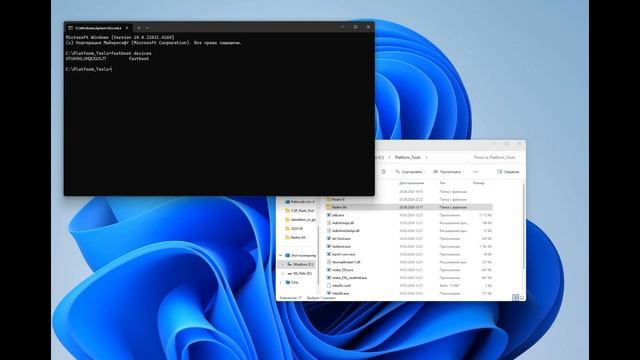Screen dimensions: 640x360
Task: Toggle the Сведения details pane button
Action: pos(508,172)
